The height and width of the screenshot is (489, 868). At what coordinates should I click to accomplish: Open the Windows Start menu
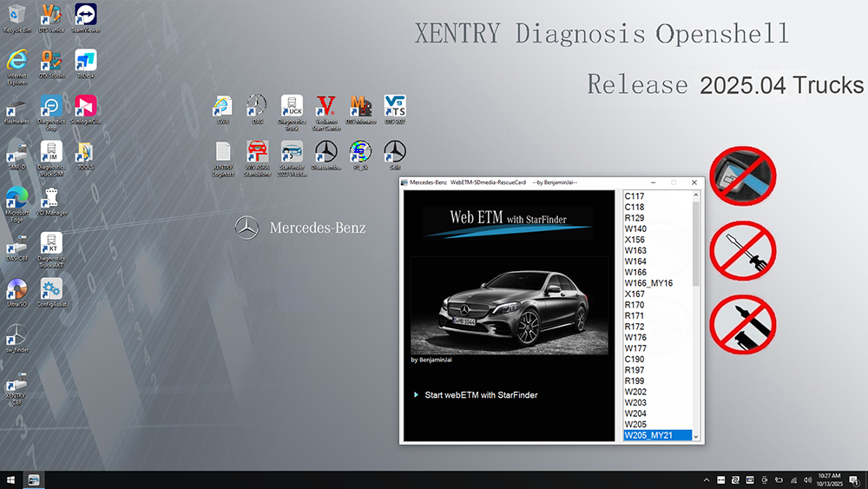pos(10,479)
